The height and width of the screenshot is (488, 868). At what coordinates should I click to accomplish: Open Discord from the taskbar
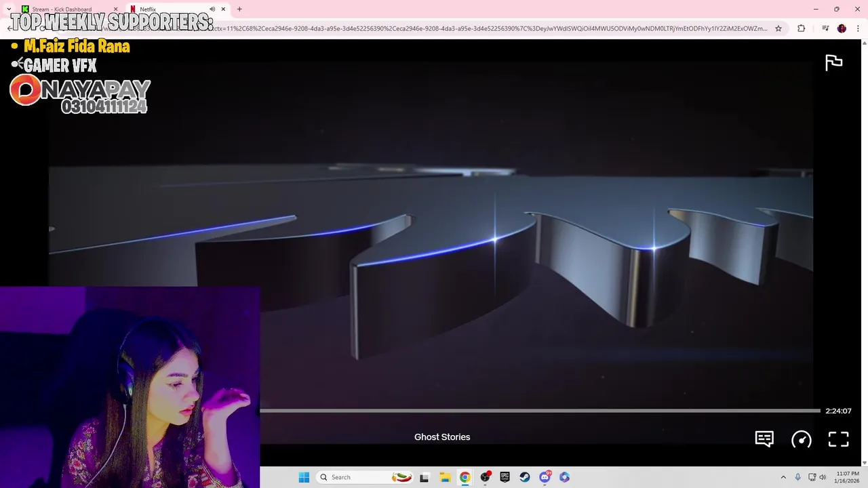(545, 477)
